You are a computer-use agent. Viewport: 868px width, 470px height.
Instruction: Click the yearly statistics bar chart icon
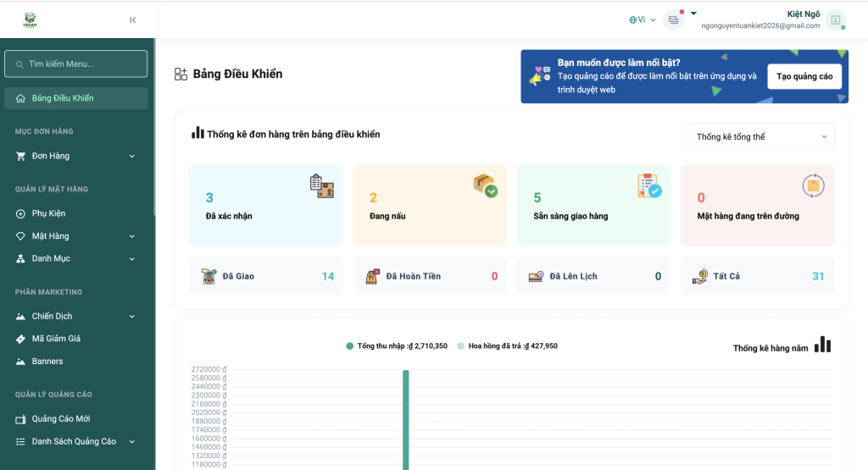(x=822, y=345)
